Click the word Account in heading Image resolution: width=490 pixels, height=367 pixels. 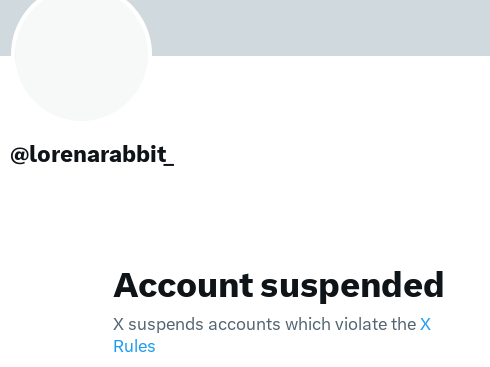(183, 285)
